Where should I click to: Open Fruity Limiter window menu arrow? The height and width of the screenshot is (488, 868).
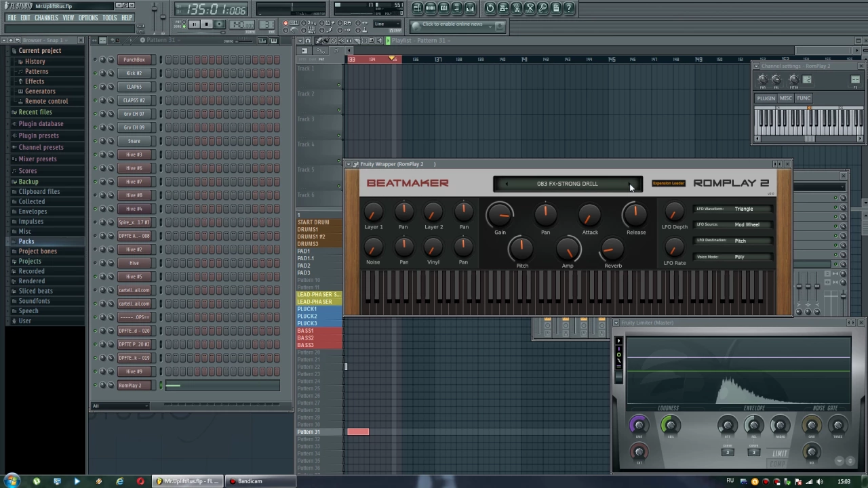pos(616,323)
